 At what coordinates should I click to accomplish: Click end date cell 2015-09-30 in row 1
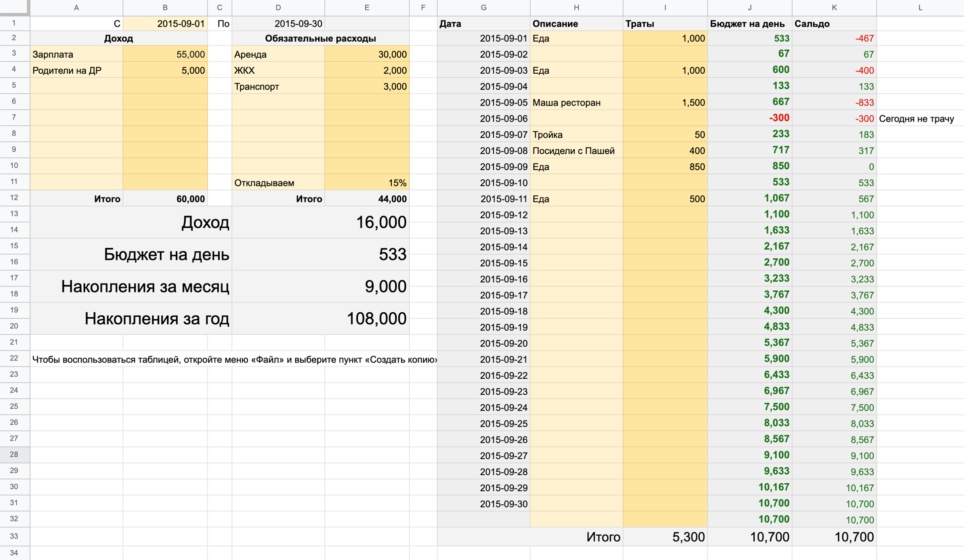pyautogui.click(x=278, y=24)
